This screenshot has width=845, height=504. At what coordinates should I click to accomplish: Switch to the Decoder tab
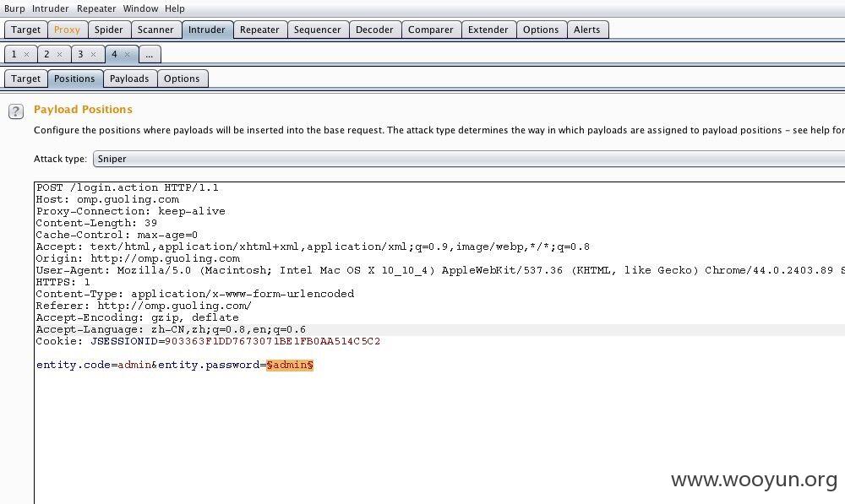point(374,30)
